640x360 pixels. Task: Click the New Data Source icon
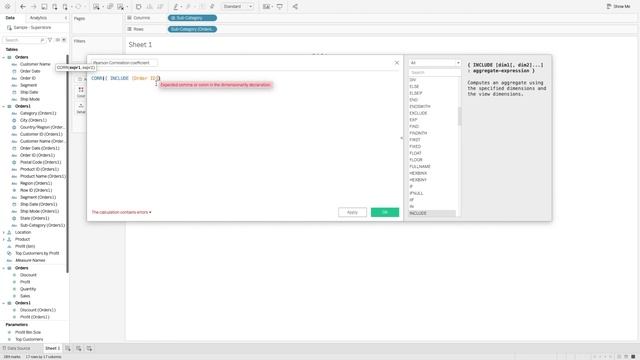click(x=55, y=7)
